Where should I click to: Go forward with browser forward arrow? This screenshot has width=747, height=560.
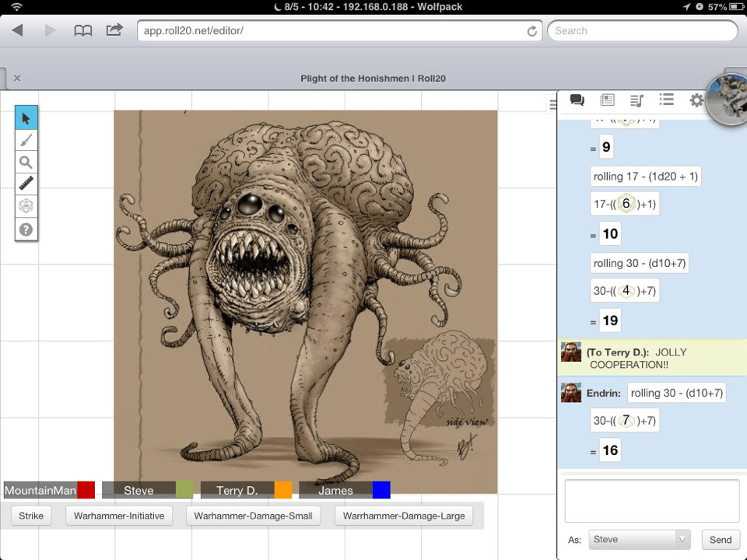50,30
